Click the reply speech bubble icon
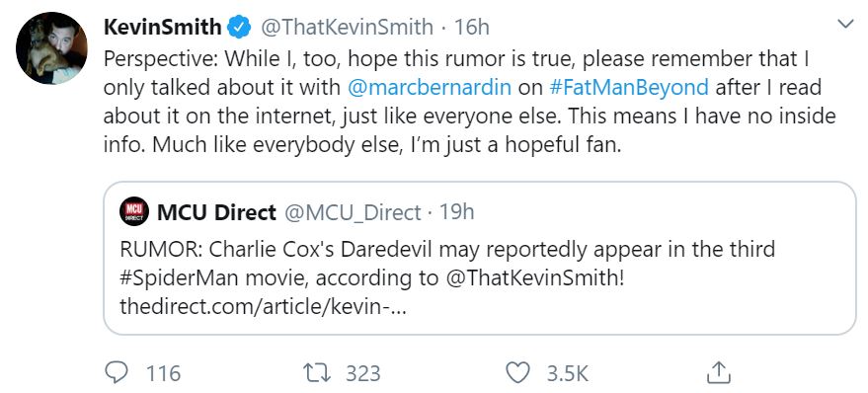868x393 pixels. click(117, 372)
